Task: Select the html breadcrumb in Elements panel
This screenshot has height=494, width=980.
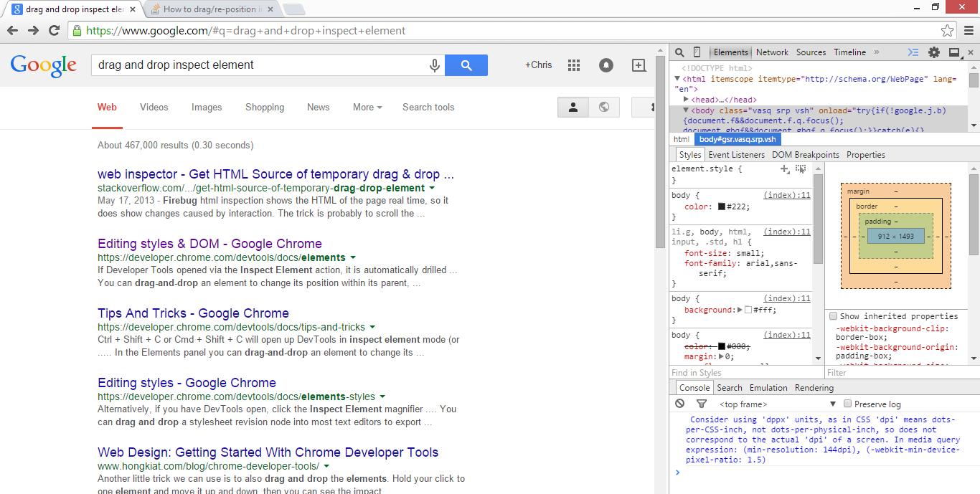Action: point(682,140)
